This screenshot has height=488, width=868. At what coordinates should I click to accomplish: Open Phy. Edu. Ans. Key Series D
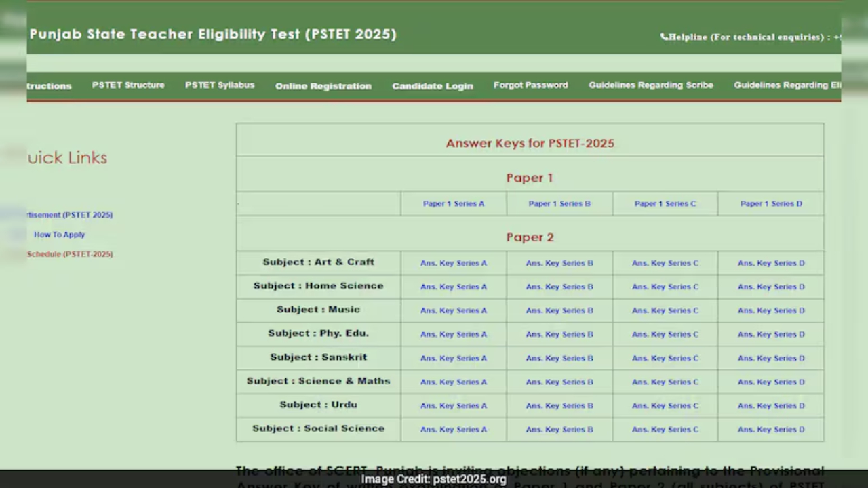(x=770, y=333)
